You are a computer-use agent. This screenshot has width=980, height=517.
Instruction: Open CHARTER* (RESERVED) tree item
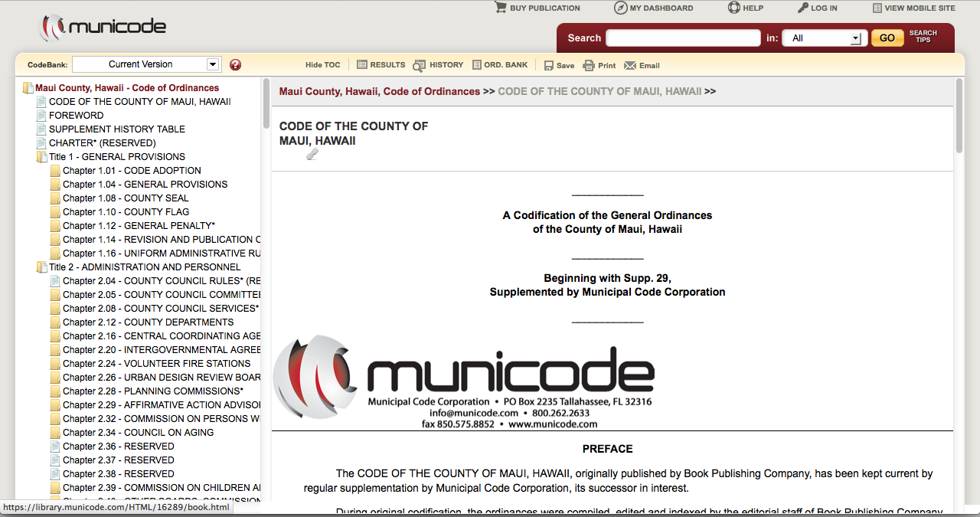coord(102,143)
